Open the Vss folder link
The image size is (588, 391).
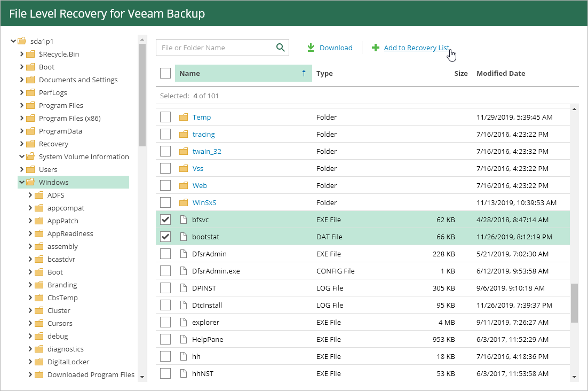pos(197,168)
